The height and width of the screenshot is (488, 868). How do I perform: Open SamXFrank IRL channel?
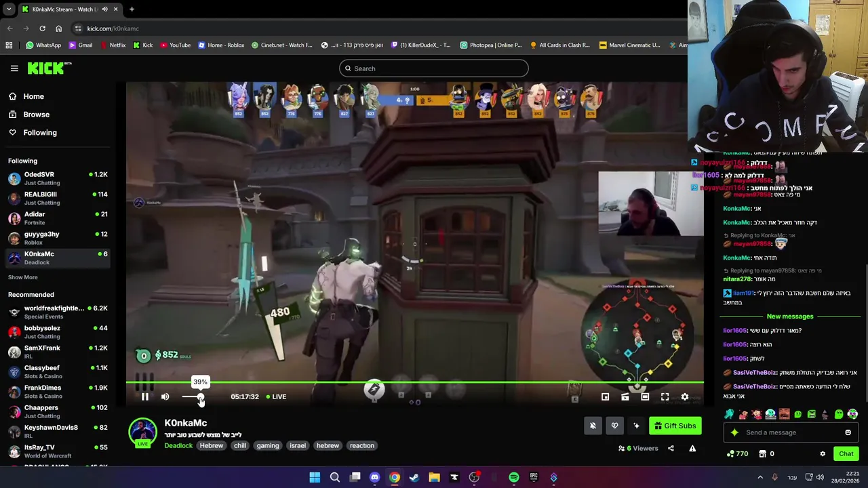57,352
